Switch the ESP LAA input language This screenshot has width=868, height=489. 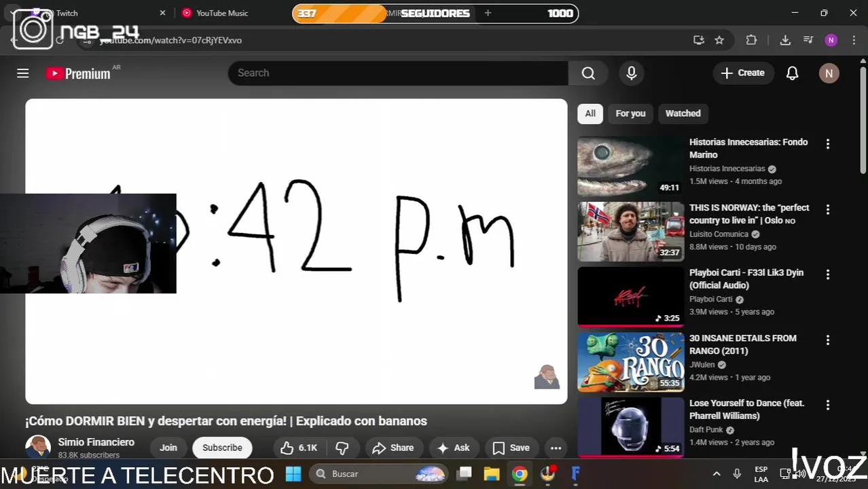point(761,474)
